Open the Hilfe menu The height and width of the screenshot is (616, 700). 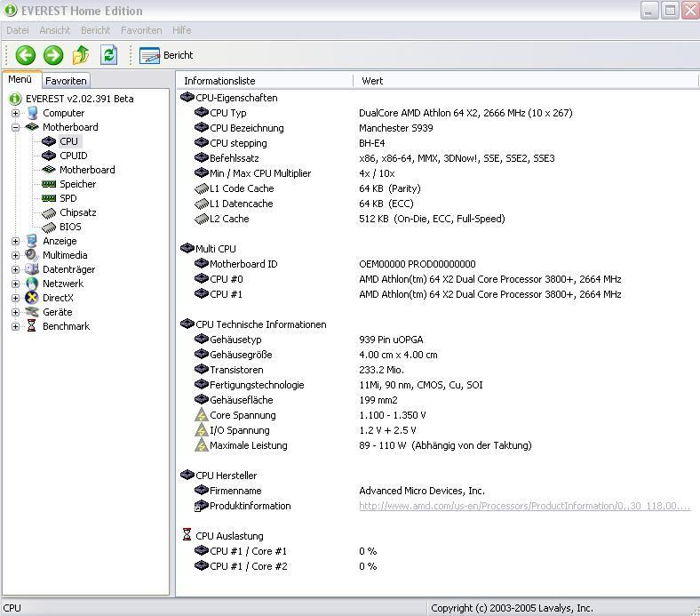[182, 30]
